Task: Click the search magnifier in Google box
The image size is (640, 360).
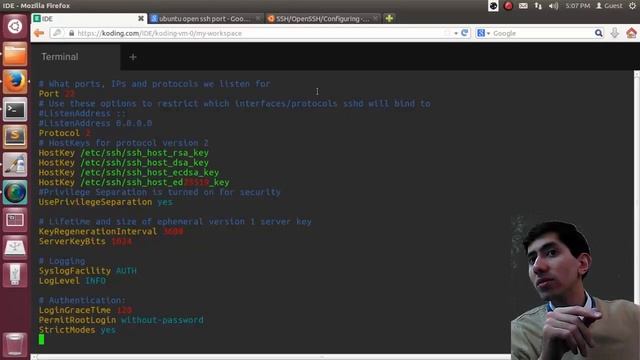Action: pos(598,33)
